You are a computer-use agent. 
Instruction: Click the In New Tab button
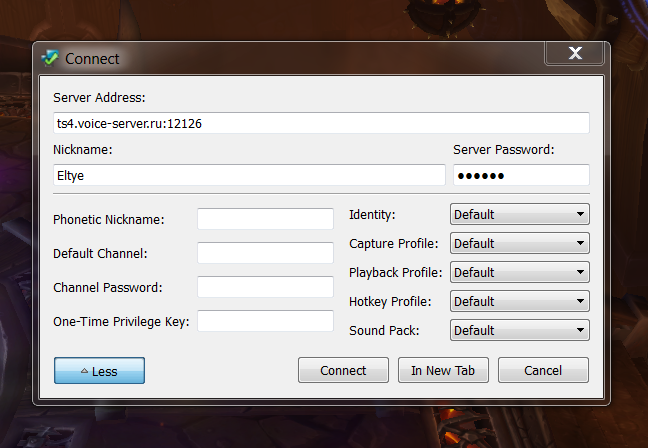443,370
